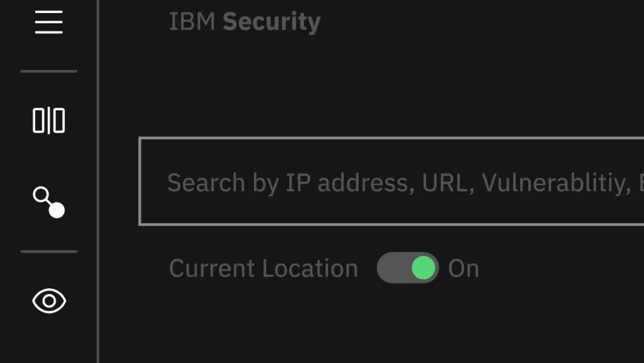Screen dimensions: 644x363
Task: Click the top sidebar divider line
Action: [x=49, y=72]
